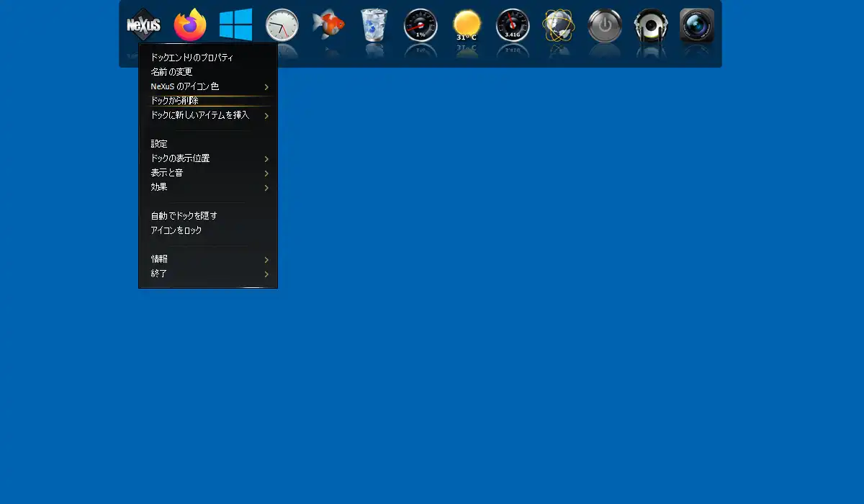Click the power button dock icon

[605, 26]
